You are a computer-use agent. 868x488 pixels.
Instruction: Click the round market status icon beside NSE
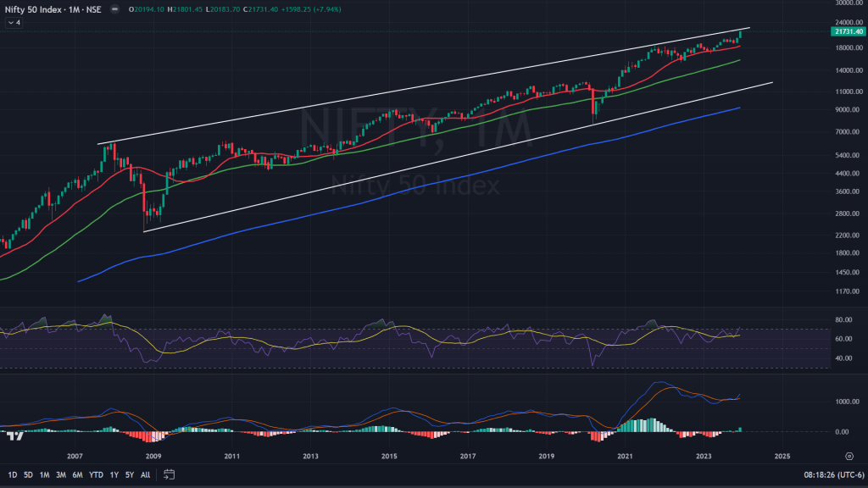click(114, 9)
